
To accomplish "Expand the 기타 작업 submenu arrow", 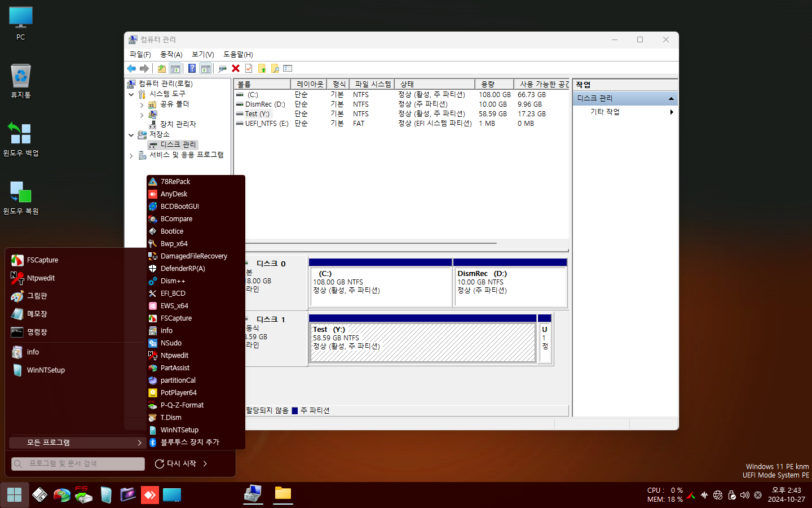I will tap(671, 112).
